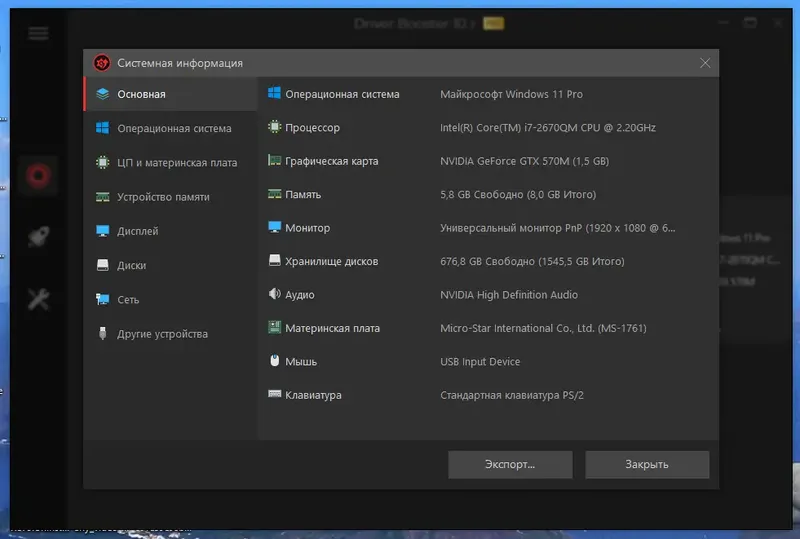
Task: Click the motherboard icon in Материнская плата row
Action: 274,327
